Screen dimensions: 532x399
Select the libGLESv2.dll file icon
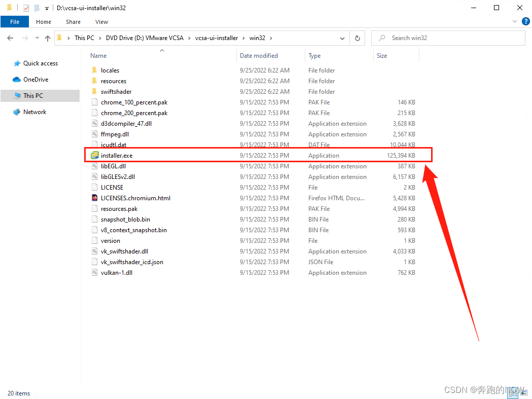pos(95,177)
